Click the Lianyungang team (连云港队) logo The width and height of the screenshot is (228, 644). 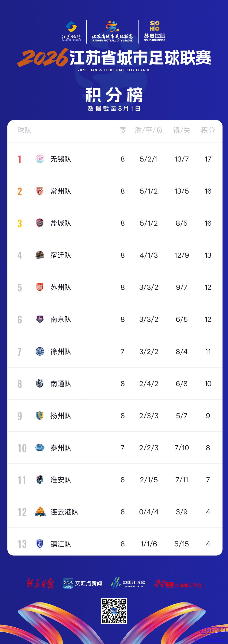coord(40,511)
